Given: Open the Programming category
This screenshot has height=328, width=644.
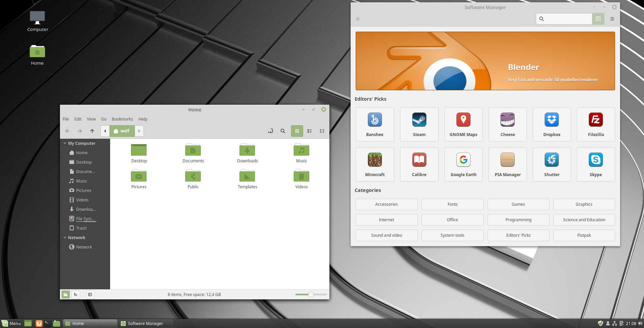Looking at the screenshot, I should tap(518, 220).
